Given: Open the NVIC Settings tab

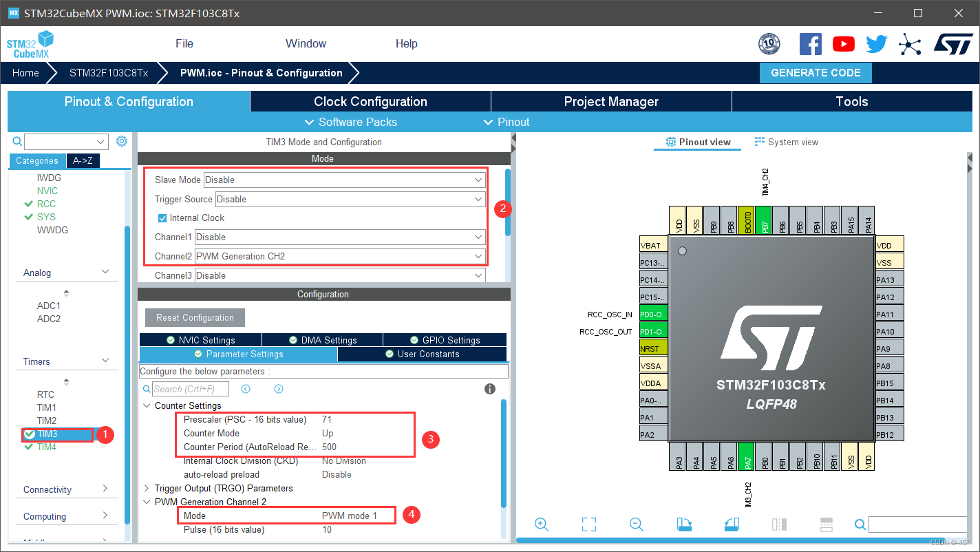Looking at the screenshot, I should pos(200,340).
